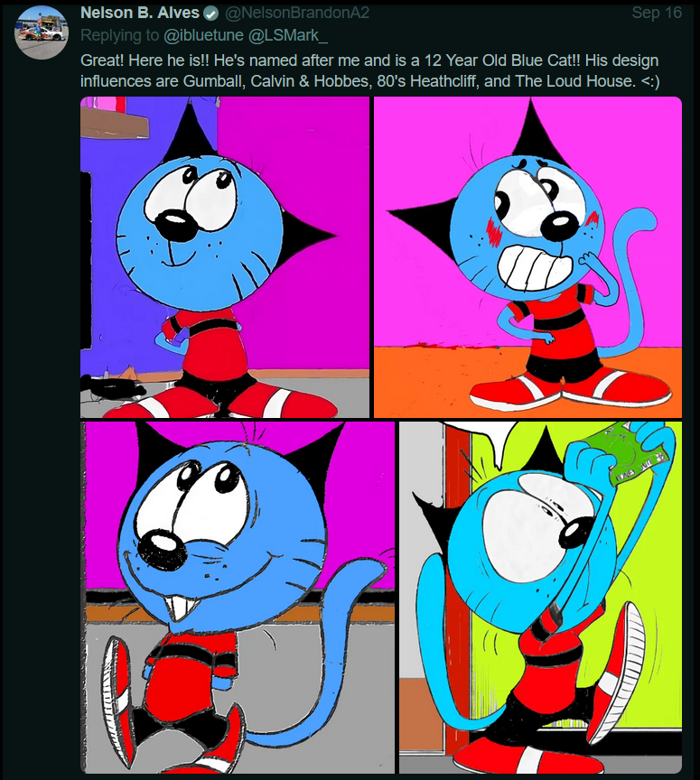The width and height of the screenshot is (700, 780).
Task: View bottom-right image of cat holding money
Action: coord(540,598)
